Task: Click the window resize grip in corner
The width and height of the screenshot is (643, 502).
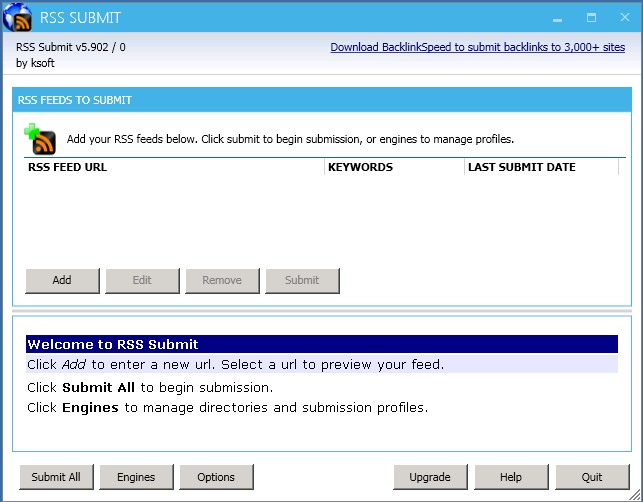Action: coord(634,494)
